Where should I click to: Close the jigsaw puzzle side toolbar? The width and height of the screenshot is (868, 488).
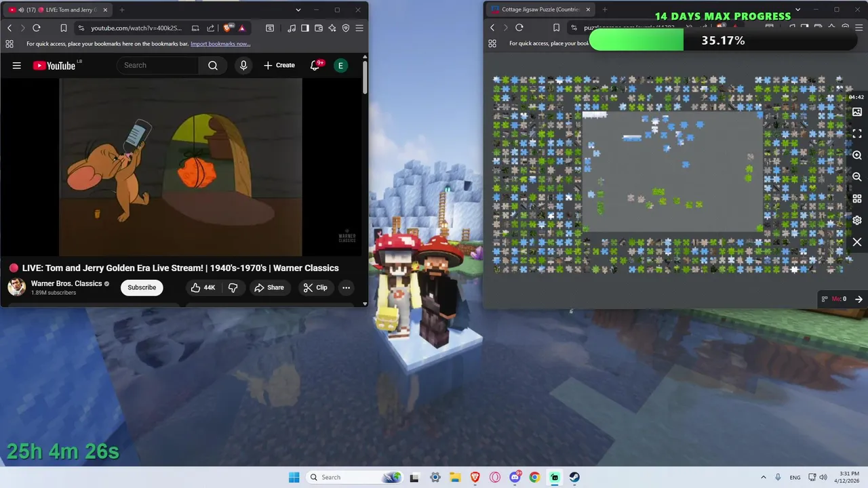coord(857,242)
